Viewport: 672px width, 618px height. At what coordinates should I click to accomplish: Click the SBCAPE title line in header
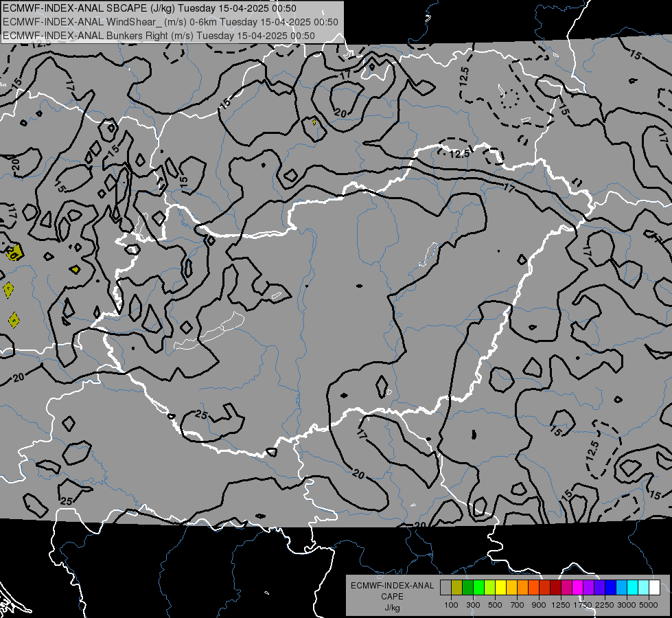point(148,8)
